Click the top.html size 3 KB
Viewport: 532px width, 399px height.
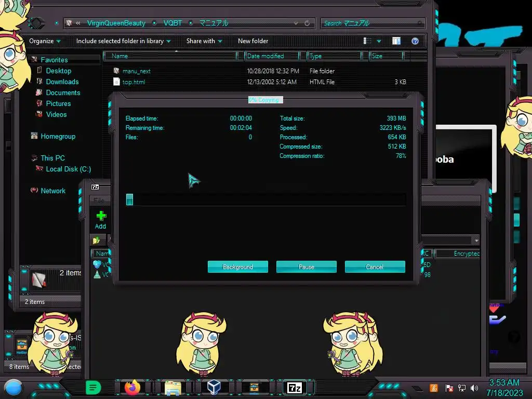(401, 82)
